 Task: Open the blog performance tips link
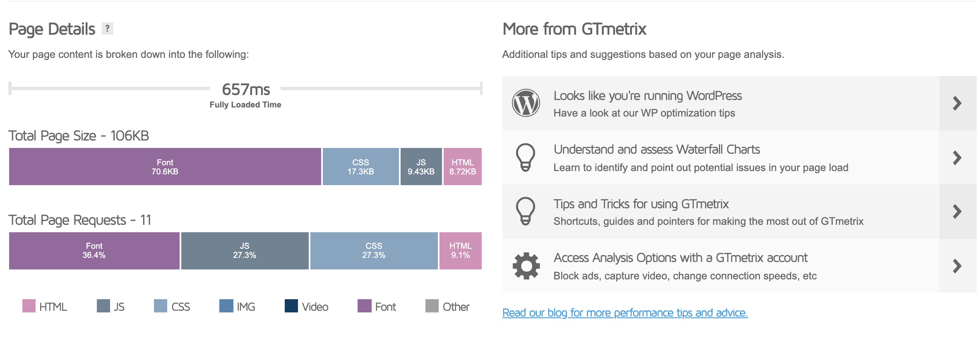[625, 313]
